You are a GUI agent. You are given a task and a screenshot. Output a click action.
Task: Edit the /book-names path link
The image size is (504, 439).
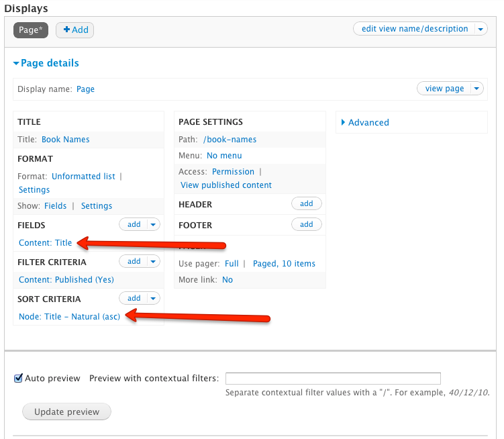(230, 139)
